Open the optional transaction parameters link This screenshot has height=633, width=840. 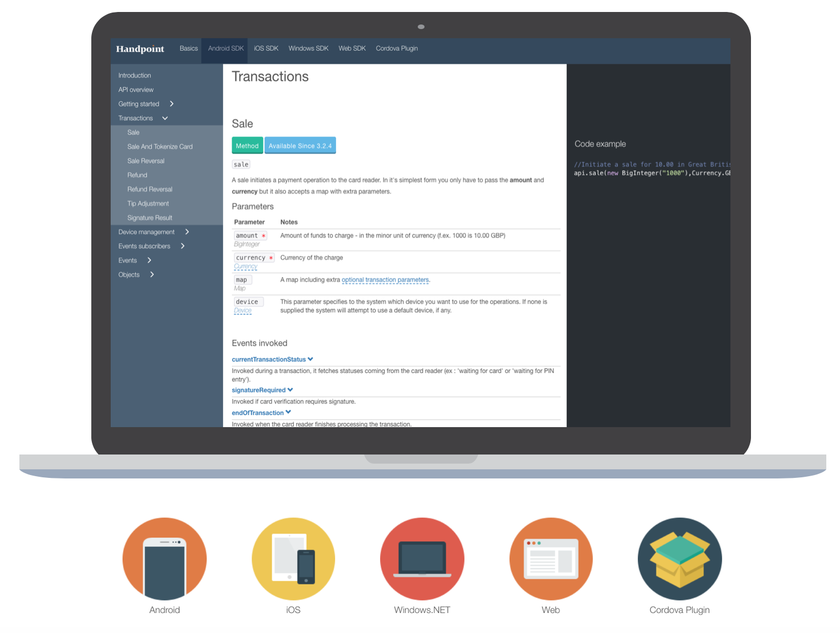(x=385, y=280)
